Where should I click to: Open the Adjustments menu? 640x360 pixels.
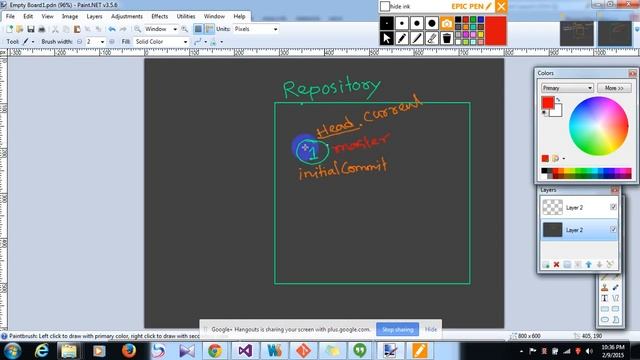(x=127, y=16)
